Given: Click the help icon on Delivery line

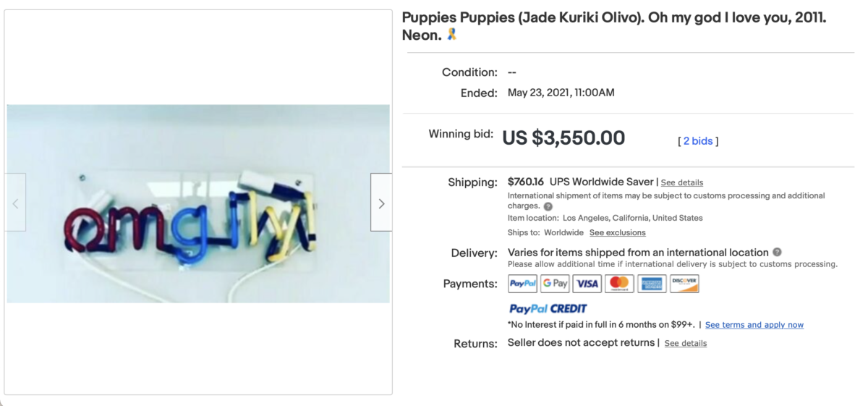Looking at the screenshot, I should (x=777, y=253).
